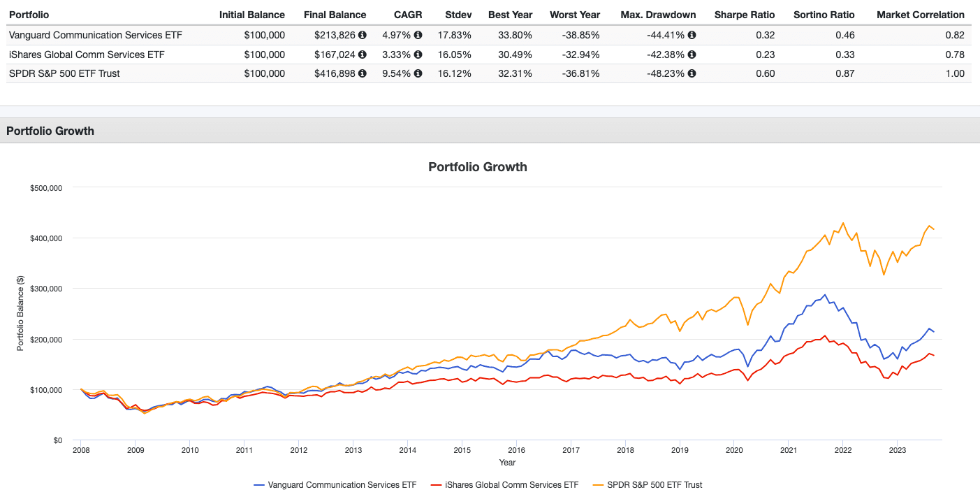Click info icon beside $416,898 final balance
Screen dimensions: 980x499
(x=363, y=73)
